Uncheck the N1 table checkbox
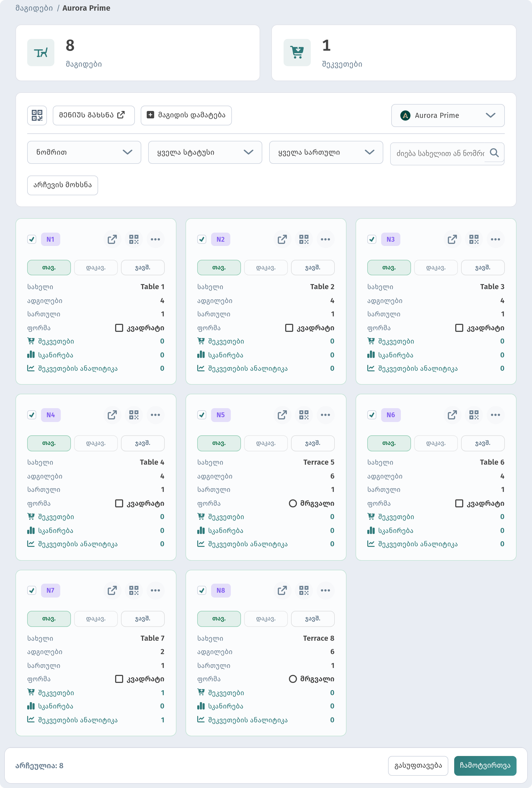Screen dimensions: 532x788 click(x=32, y=239)
